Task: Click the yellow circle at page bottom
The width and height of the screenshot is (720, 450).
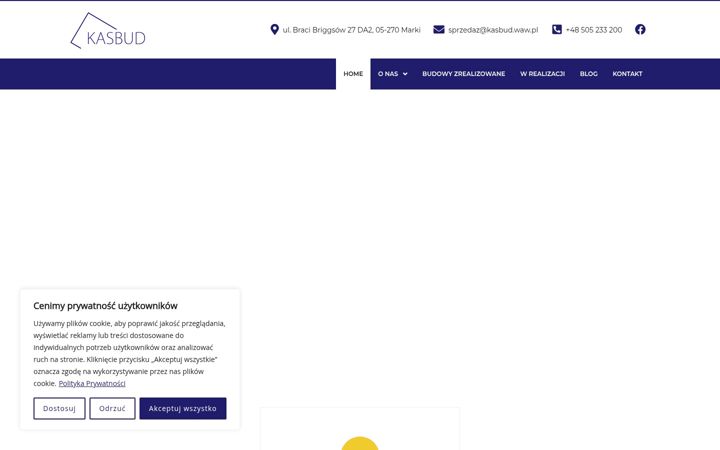Action: pos(360,444)
